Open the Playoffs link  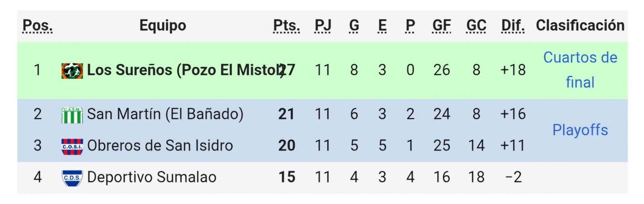point(580,130)
